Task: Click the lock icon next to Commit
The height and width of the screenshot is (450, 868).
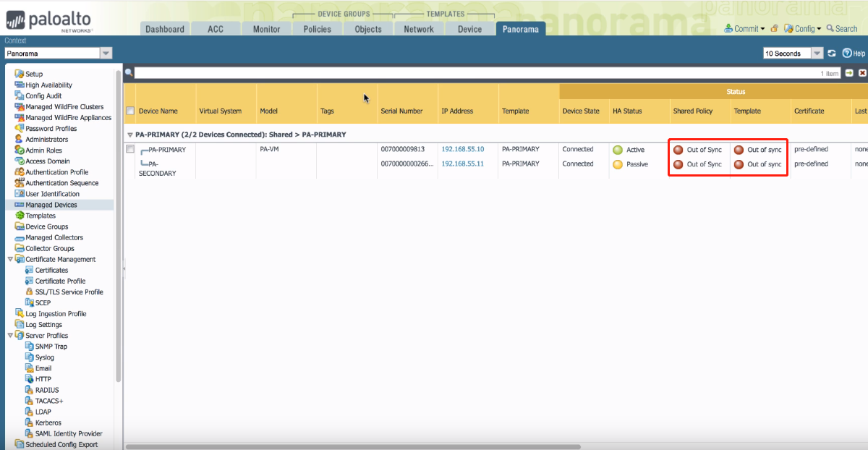Action: [x=774, y=29]
